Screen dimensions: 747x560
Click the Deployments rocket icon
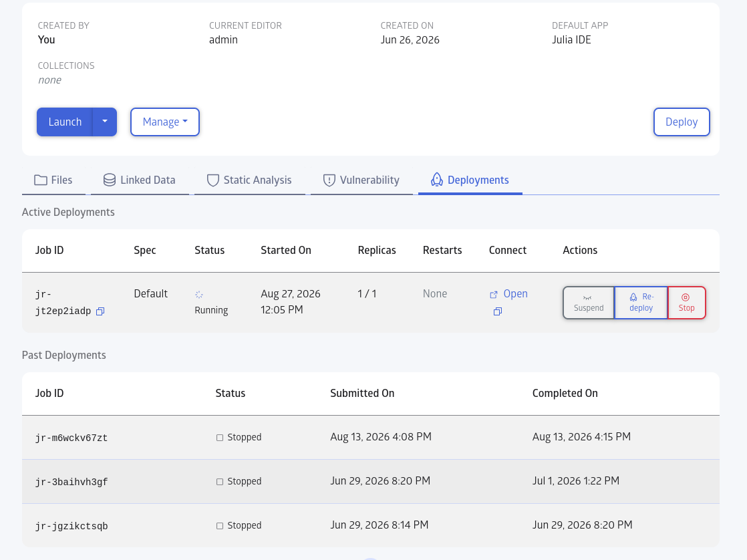437,180
